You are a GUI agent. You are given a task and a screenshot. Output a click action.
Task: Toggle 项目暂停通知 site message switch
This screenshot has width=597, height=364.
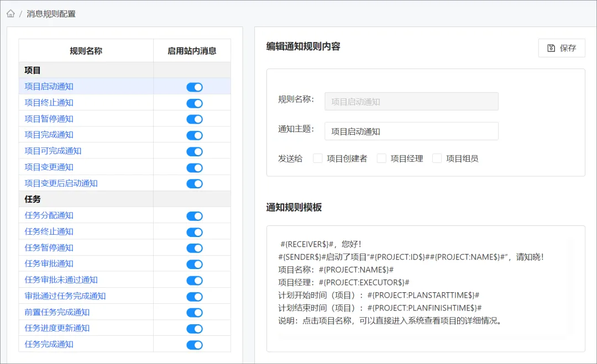(x=195, y=119)
